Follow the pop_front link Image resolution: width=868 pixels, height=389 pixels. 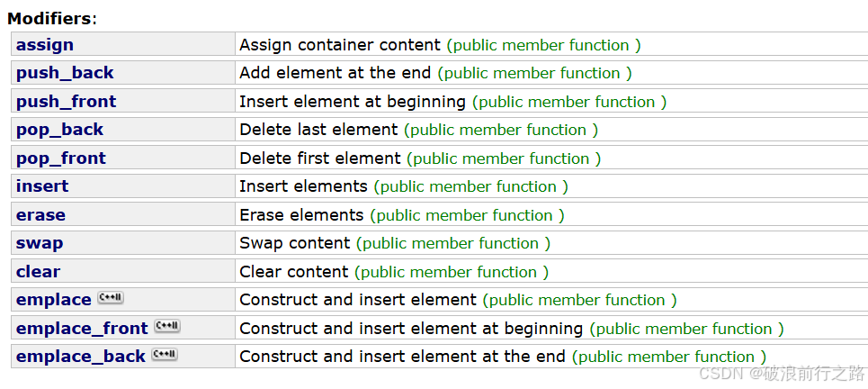pos(61,158)
